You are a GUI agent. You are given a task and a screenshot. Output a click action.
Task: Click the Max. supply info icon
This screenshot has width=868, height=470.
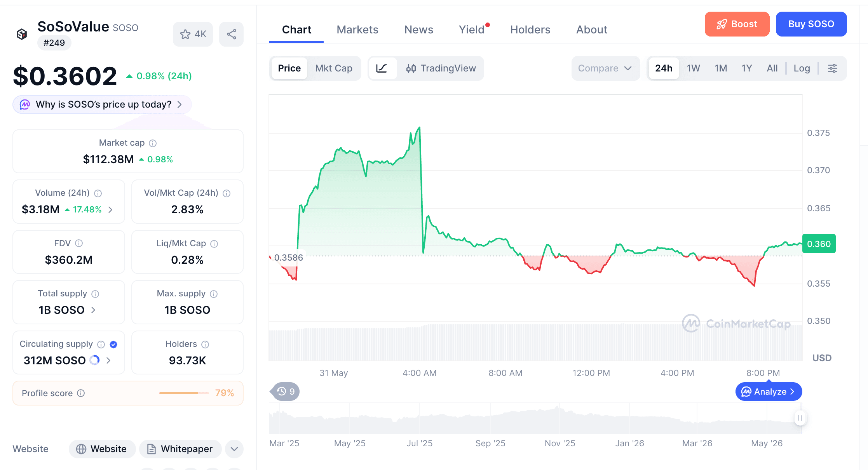tap(214, 294)
